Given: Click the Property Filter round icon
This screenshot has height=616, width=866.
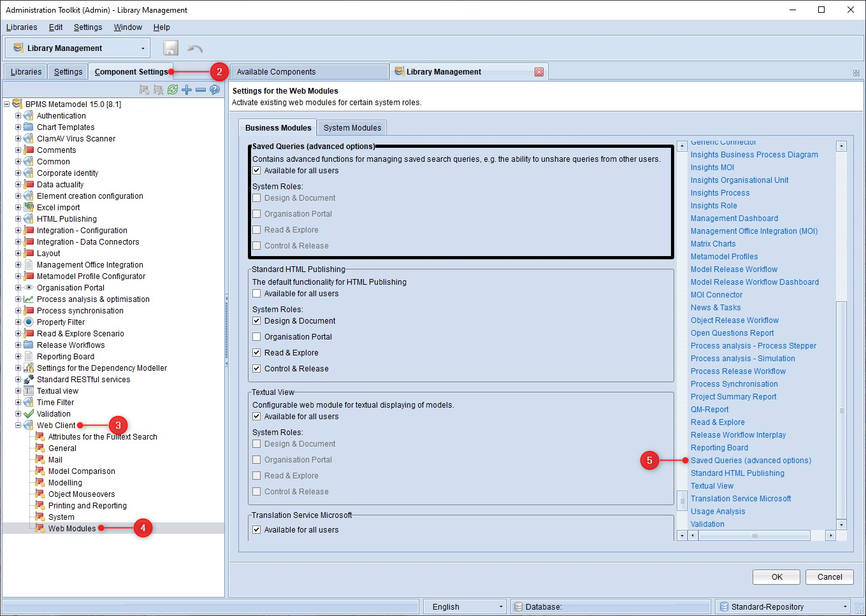Looking at the screenshot, I should (x=29, y=322).
